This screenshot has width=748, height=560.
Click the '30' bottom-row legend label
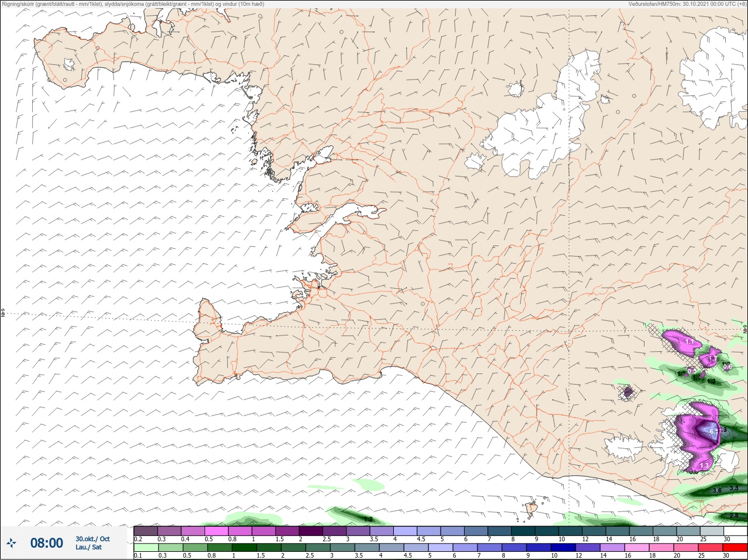[727, 556]
